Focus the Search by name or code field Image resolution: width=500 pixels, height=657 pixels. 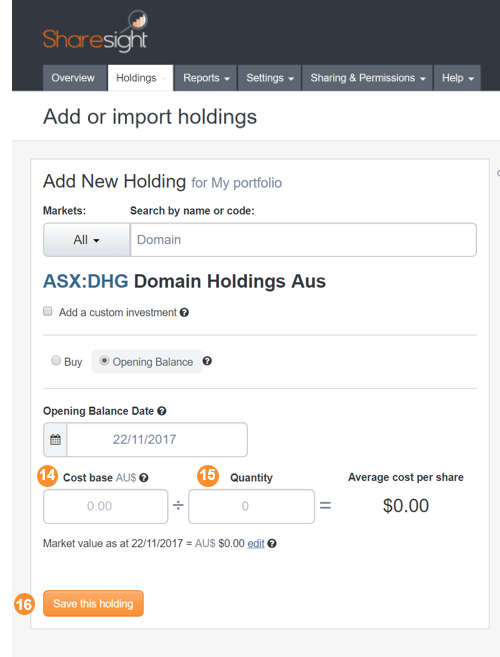[303, 240]
